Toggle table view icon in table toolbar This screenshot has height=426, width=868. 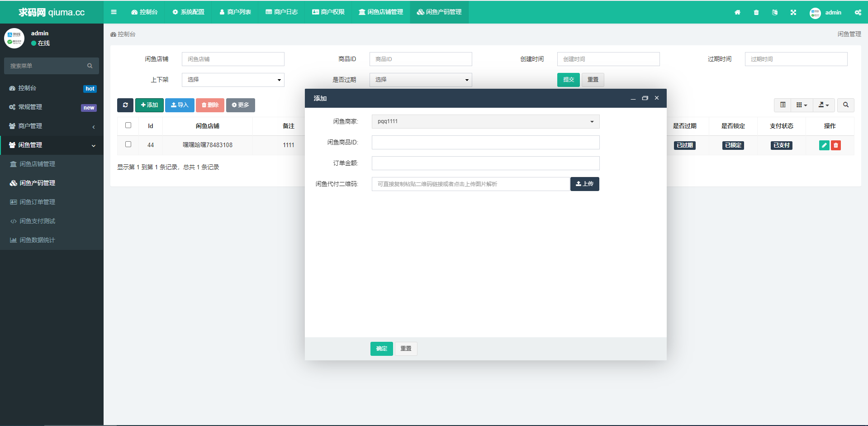click(x=783, y=105)
